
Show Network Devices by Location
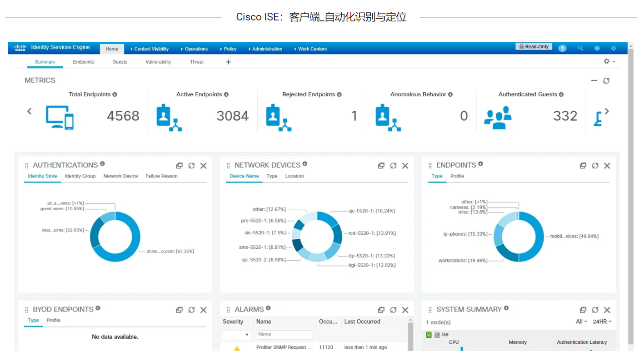coord(295,176)
